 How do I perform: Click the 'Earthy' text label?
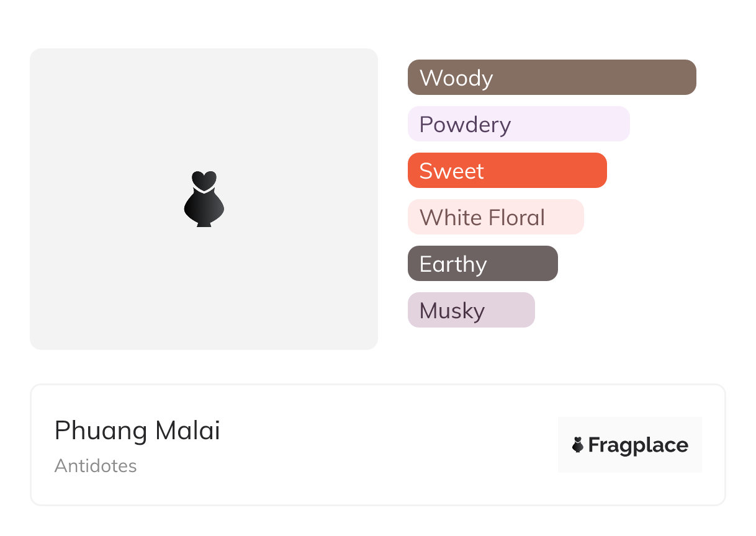(x=453, y=264)
